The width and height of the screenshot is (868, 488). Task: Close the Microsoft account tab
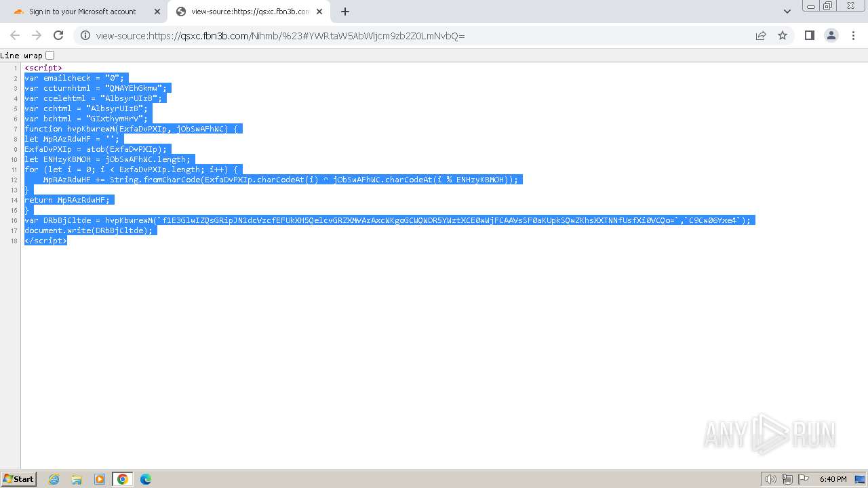[x=157, y=12]
